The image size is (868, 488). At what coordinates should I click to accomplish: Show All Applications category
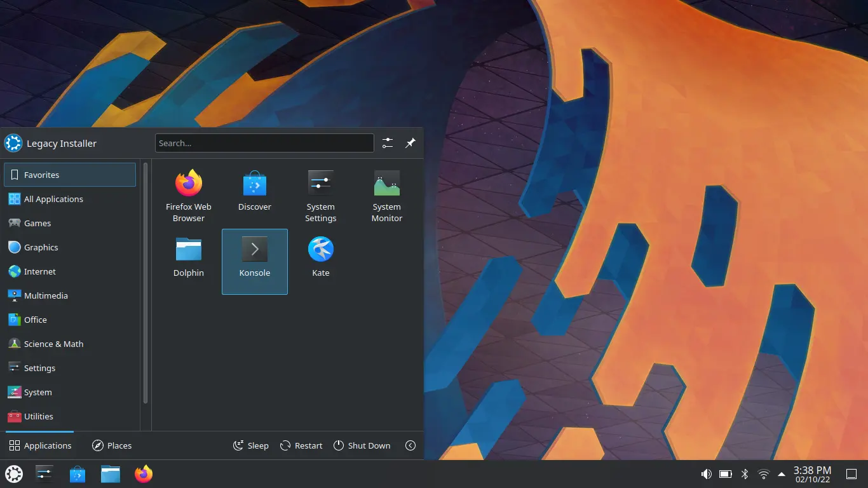70,199
